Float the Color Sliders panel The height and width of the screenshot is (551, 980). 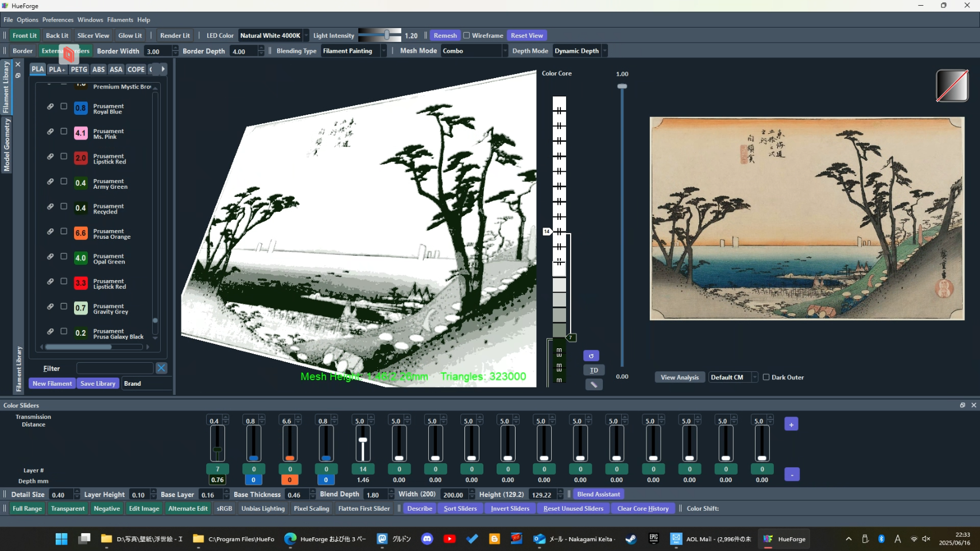tap(963, 405)
